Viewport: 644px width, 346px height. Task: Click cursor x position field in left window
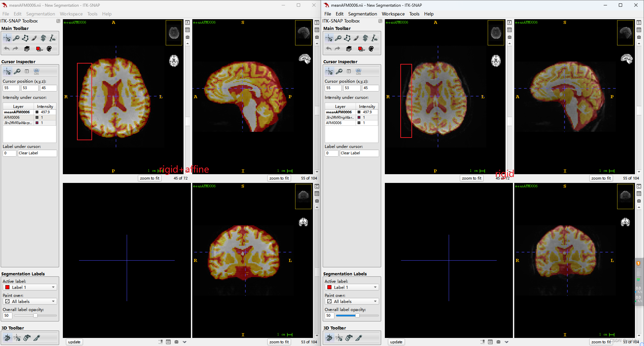pyautogui.click(x=11, y=88)
